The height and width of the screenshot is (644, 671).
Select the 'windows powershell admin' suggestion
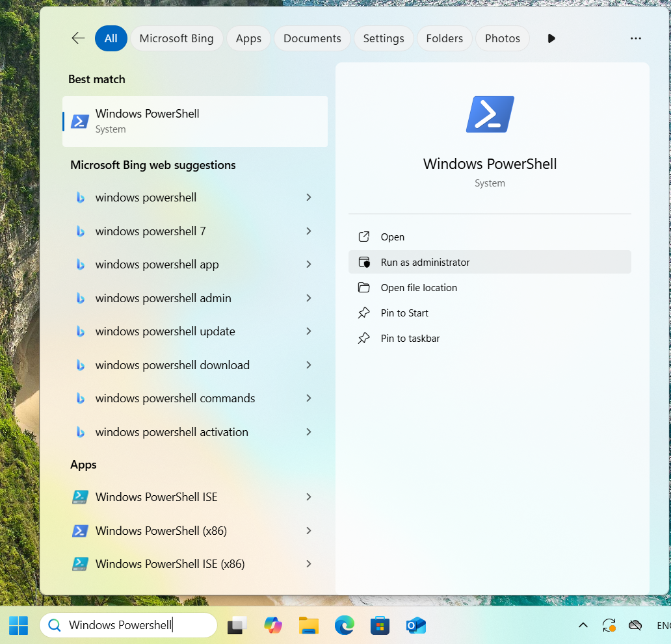pyautogui.click(x=195, y=298)
